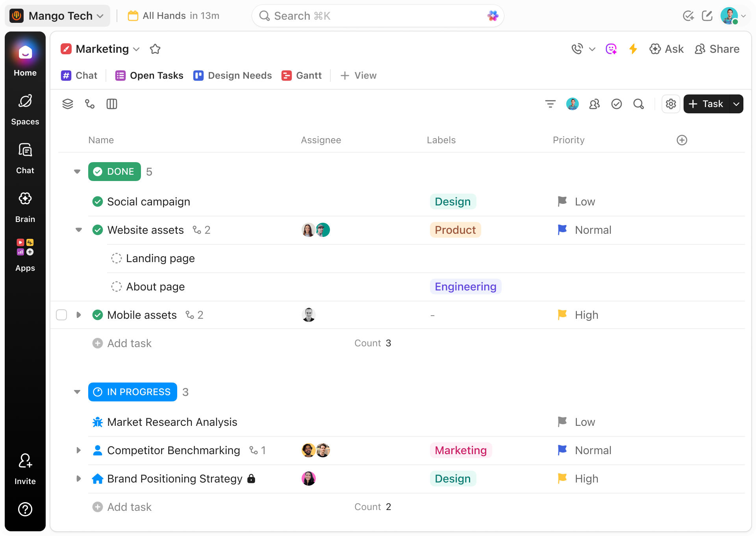
Task: Toggle Social campaign completed status circle
Action: click(98, 201)
